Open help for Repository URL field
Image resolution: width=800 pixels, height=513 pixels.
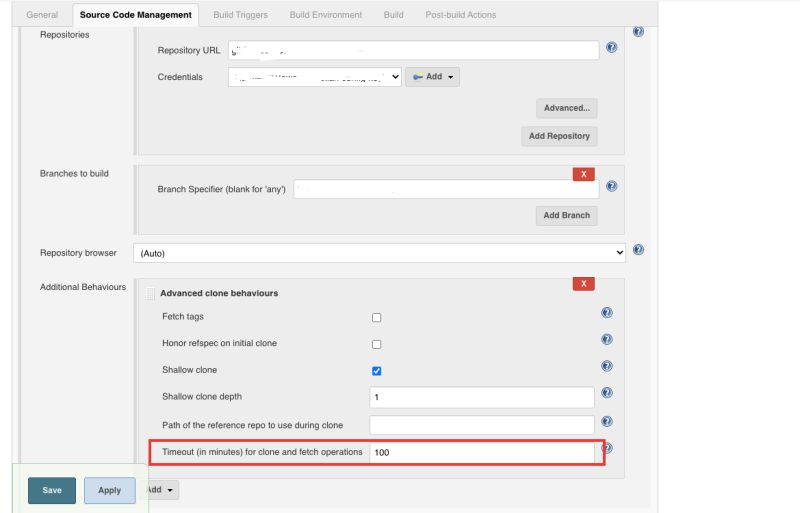(611, 47)
